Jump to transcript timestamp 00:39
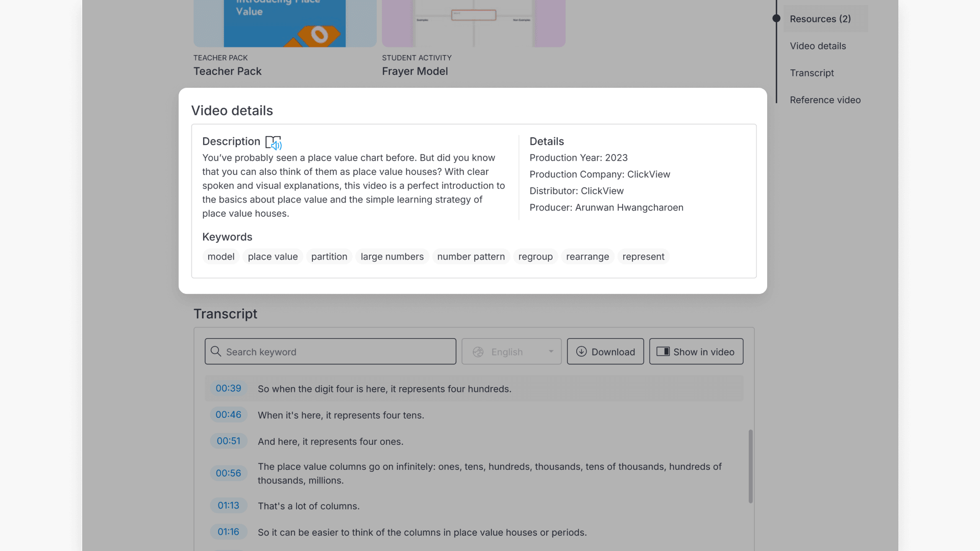 coord(228,388)
